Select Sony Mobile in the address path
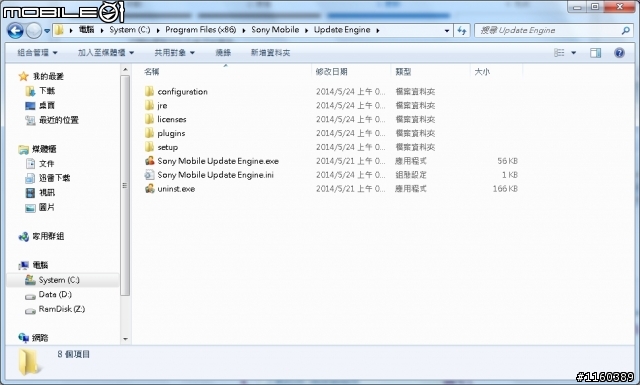 coord(275,30)
